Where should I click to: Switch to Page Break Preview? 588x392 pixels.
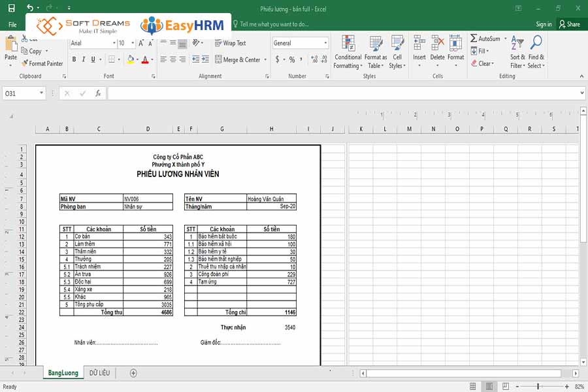tap(506, 386)
